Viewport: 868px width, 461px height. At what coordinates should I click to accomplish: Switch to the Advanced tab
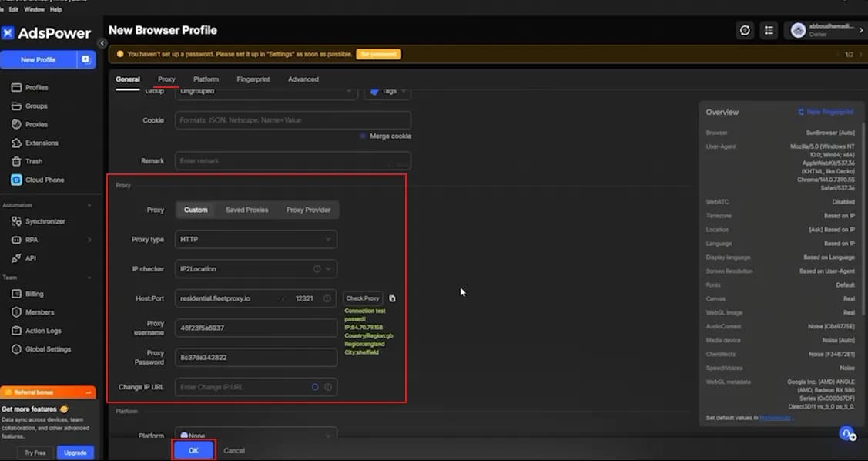pyautogui.click(x=303, y=79)
